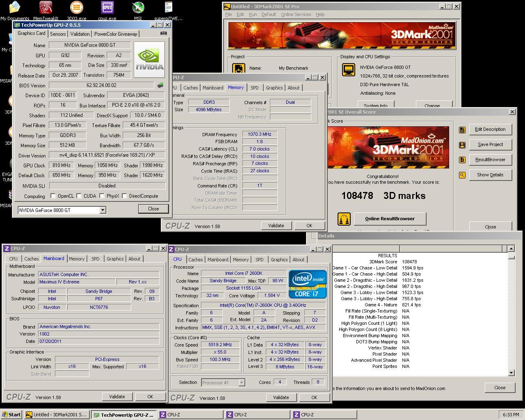
Task: Click the ResultBrowser button
Action: pos(490,160)
